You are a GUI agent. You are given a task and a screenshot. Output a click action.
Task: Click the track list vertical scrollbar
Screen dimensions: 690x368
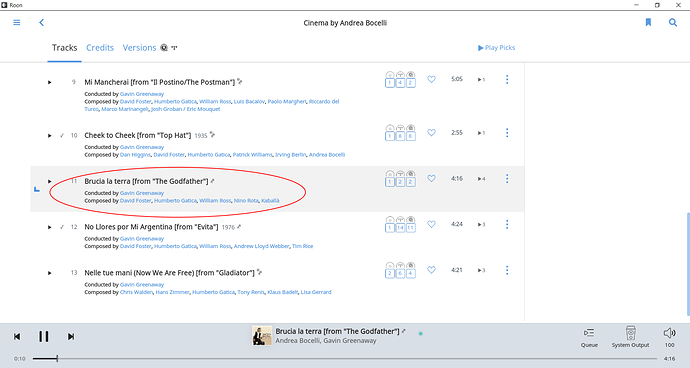[x=688, y=264]
